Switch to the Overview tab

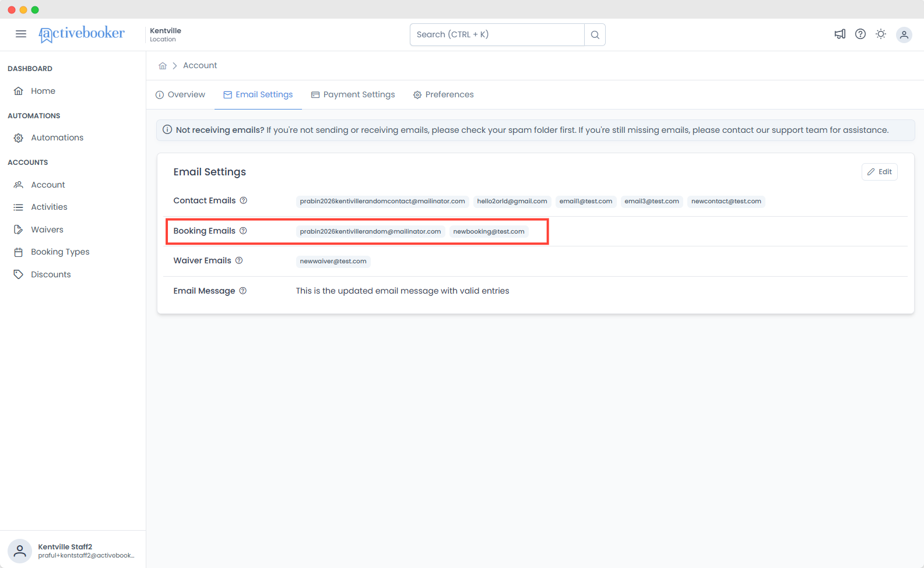click(x=180, y=95)
